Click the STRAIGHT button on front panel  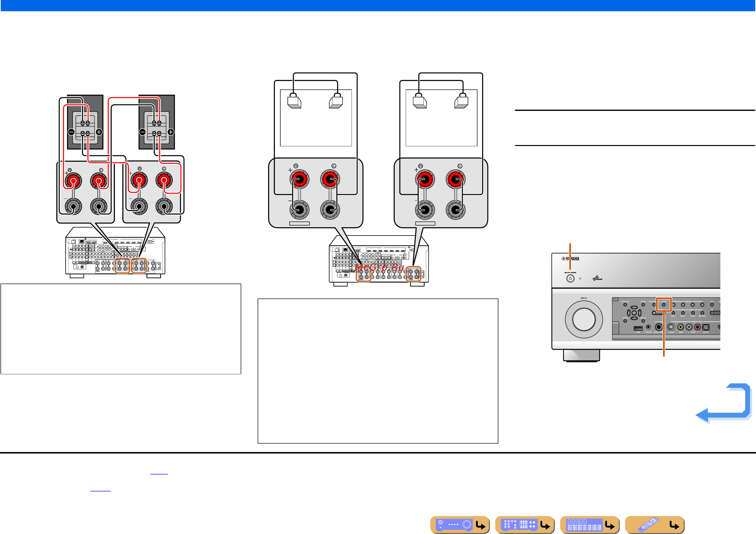coord(664,305)
